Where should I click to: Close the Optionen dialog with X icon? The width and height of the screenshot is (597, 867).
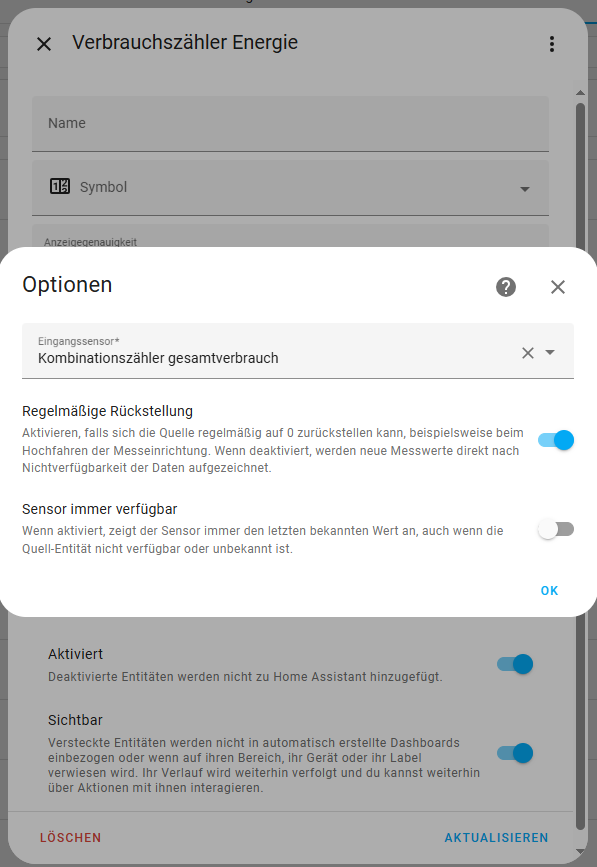(x=558, y=287)
